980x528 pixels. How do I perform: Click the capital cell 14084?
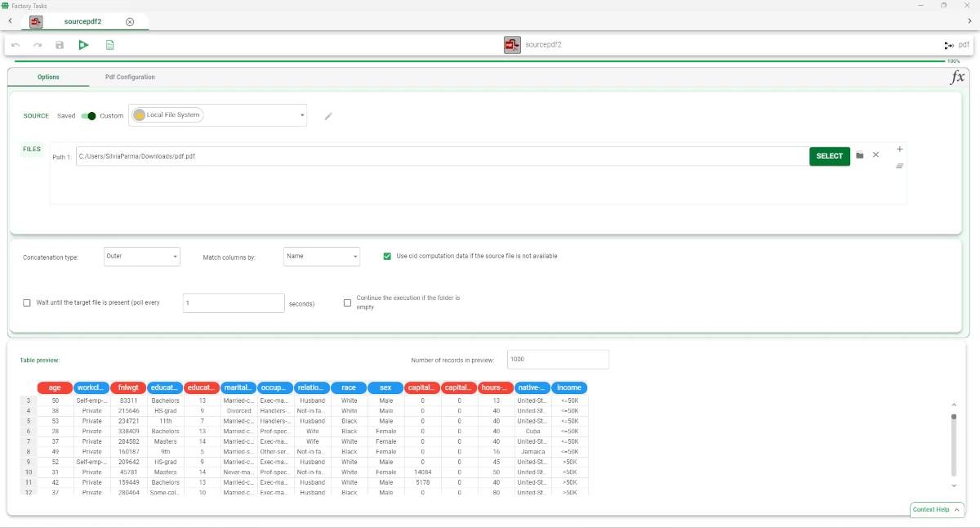(x=422, y=472)
